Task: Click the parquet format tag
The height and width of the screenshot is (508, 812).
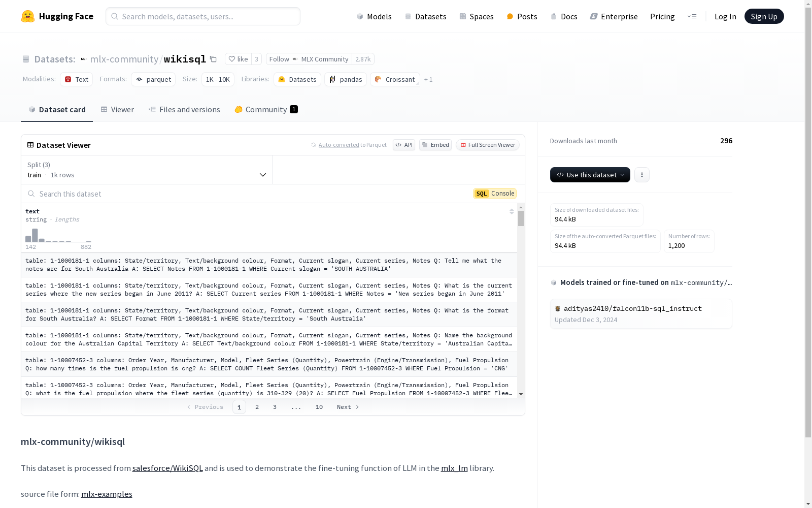Action: [153, 79]
